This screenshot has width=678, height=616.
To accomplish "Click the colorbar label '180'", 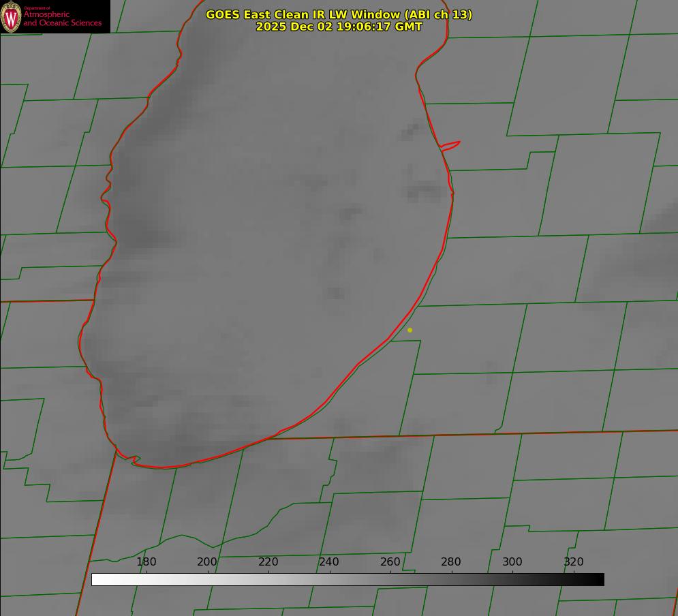I will [146, 562].
